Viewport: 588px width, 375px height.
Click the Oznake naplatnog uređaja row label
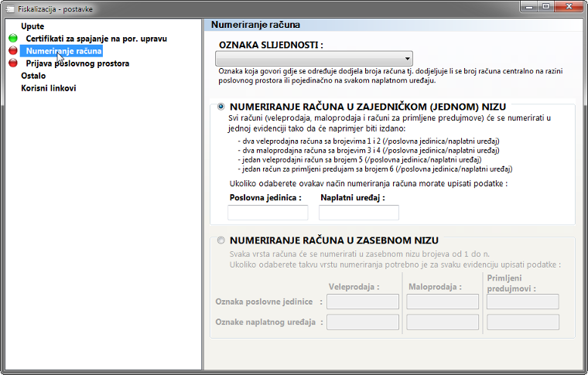265,322
